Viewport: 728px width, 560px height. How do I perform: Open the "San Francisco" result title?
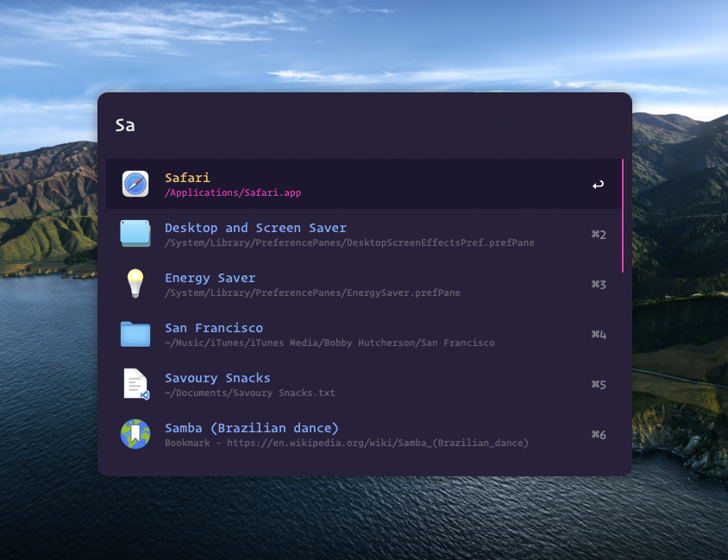pos(214,328)
